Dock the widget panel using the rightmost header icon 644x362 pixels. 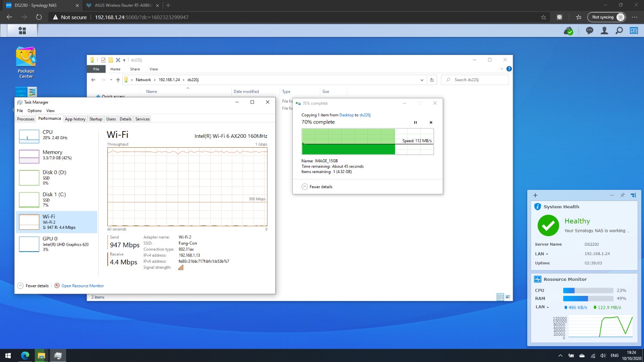pyautogui.click(x=633, y=195)
